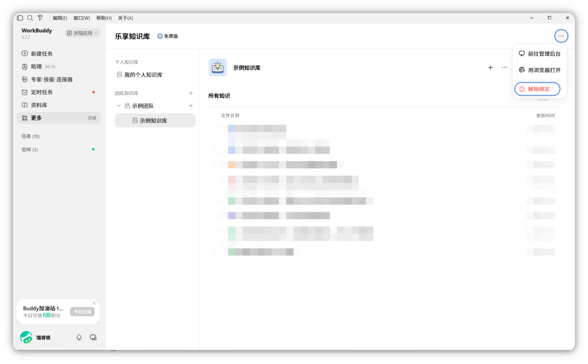588x364 pixels.
Task: Open the 窗口(W) menu
Action: (81, 18)
